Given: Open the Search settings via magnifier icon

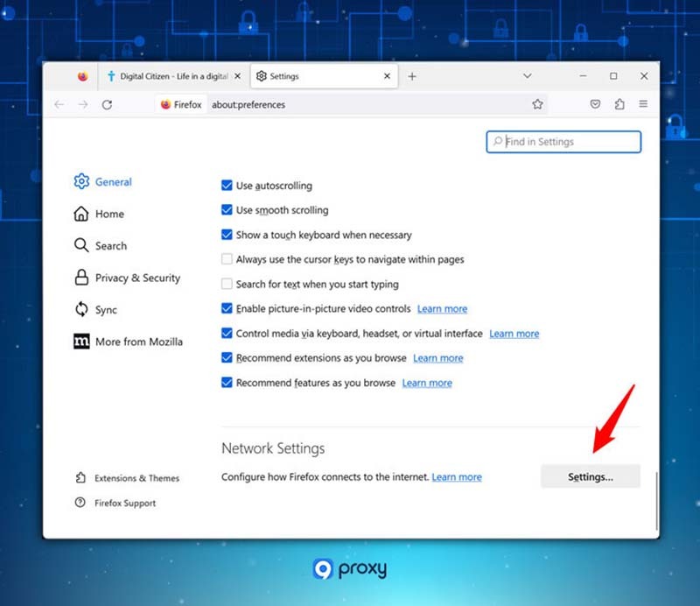Looking at the screenshot, I should click(81, 246).
